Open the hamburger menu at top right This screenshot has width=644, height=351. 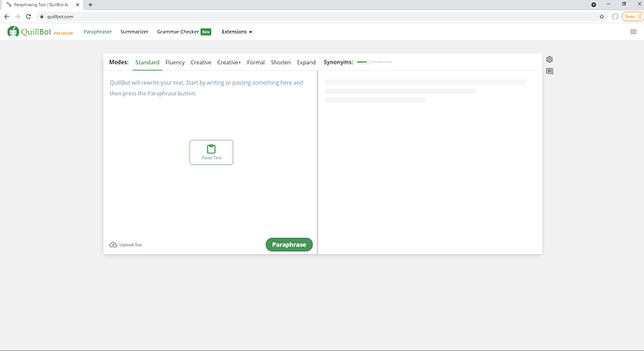click(634, 32)
